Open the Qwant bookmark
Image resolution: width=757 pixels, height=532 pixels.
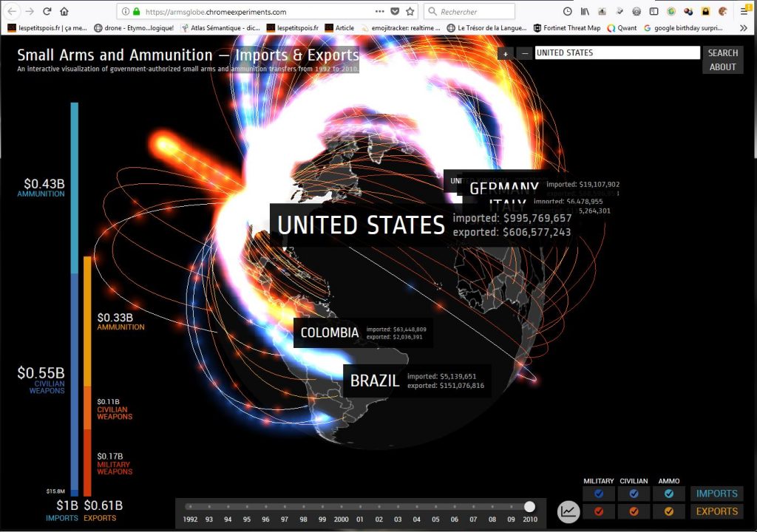point(621,28)
